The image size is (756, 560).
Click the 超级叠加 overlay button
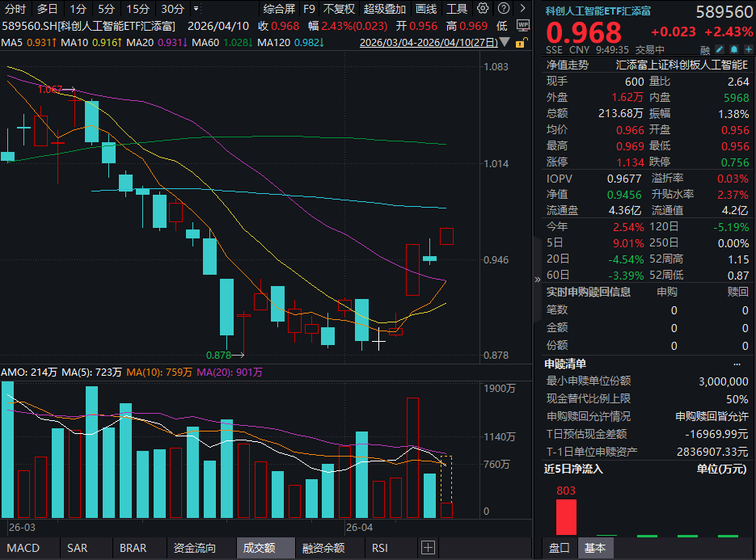pyautogui.click(x=384, y=9)
